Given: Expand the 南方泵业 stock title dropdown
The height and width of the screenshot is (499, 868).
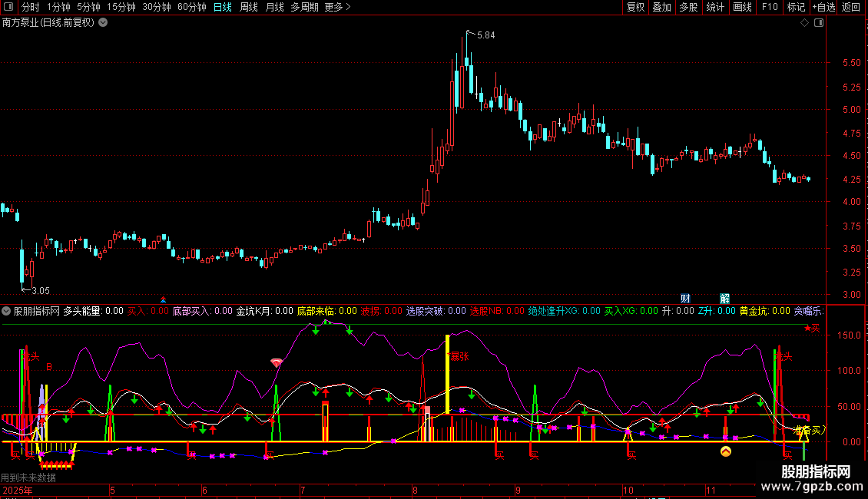Looking at the screenshot, I should coord(103,22).
